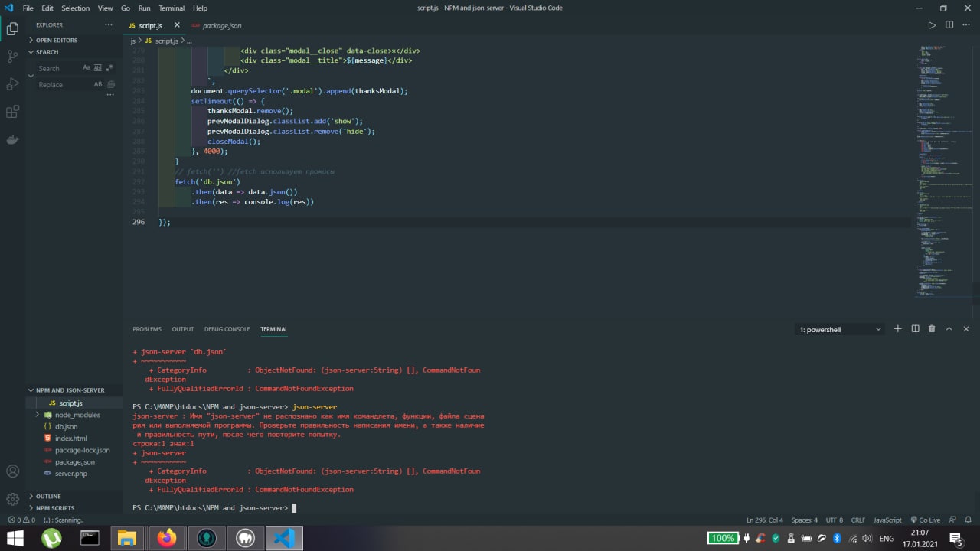Change UTF-8 encoding in status bar

tap(834, 520)
